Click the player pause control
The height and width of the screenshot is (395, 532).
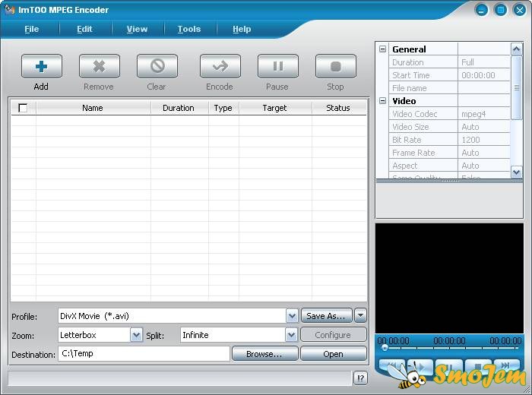click(448, 366)
